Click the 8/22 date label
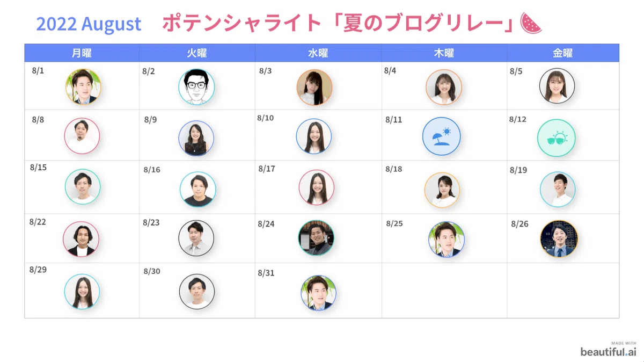 pyautogui.click(x=39, y=221)
